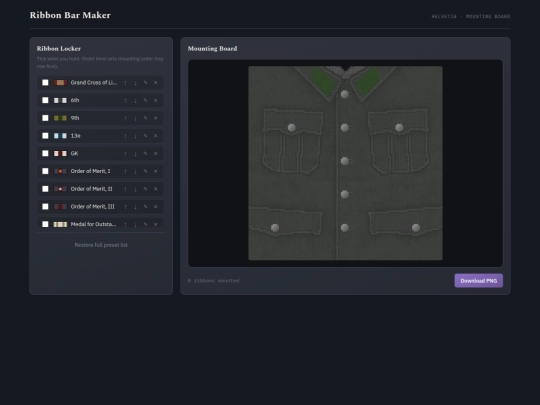Edit the 13e ribbon entry

coord(145,136)
